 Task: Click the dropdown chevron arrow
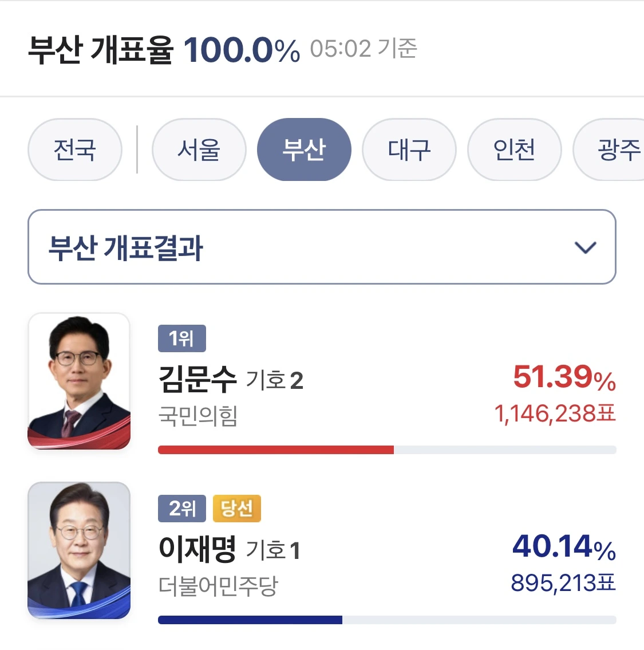[585, 247]
